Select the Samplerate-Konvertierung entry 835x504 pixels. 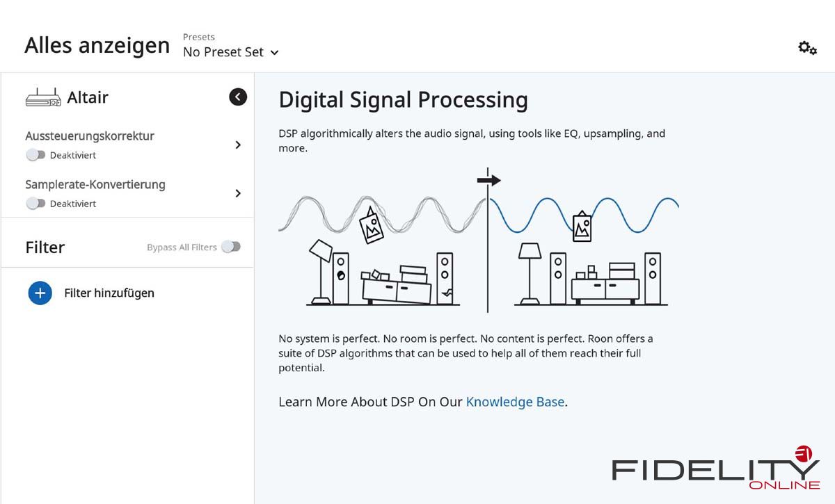point(95,185)
